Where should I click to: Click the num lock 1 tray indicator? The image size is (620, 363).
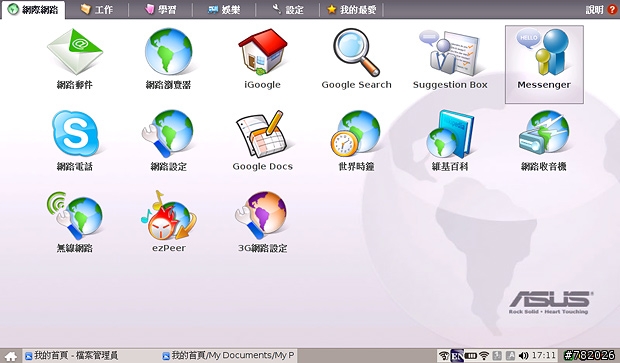pos(497,355)
